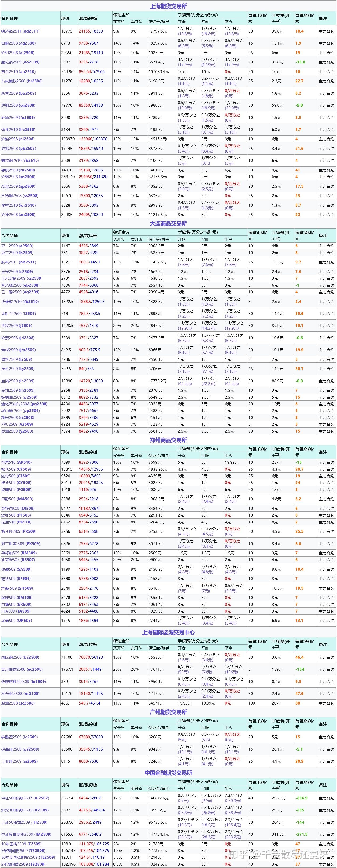
Task: Open the 豆粕2509 (m2509) contract link
Action: click(18, 390)
